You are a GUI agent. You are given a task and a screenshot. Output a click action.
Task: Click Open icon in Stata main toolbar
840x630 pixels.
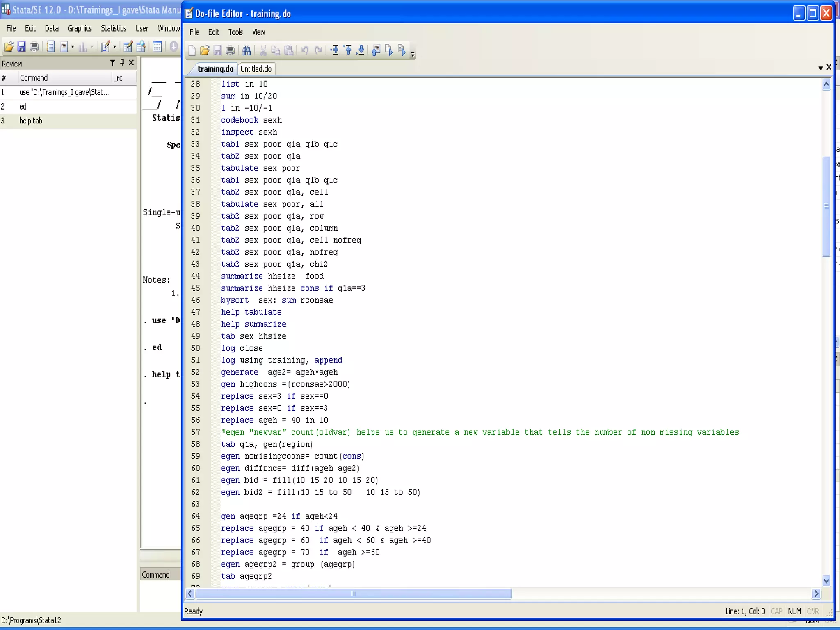click(9, 47)
